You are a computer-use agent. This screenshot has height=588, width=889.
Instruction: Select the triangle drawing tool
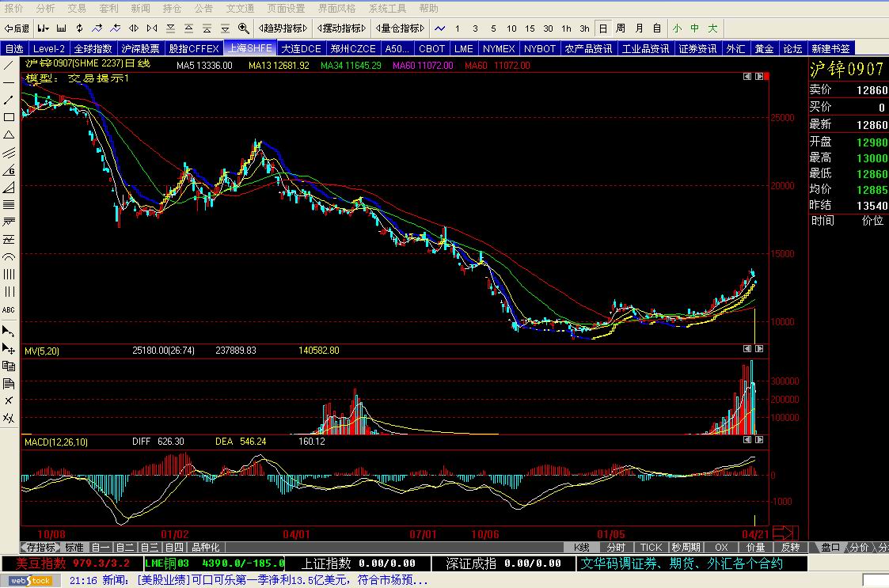coord(9,135)
